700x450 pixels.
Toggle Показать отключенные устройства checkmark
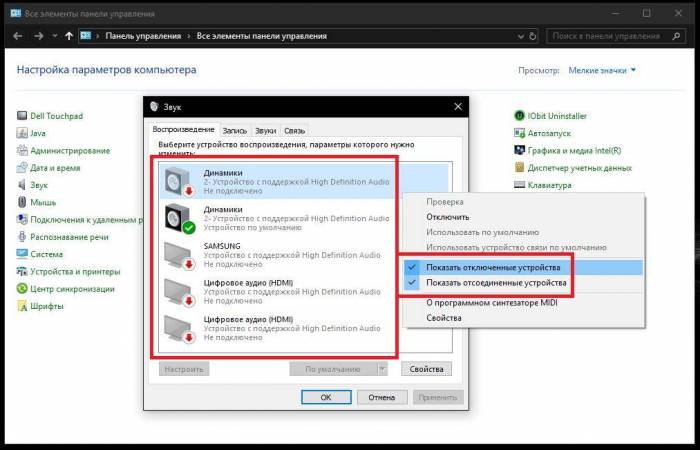pos(411,268)
